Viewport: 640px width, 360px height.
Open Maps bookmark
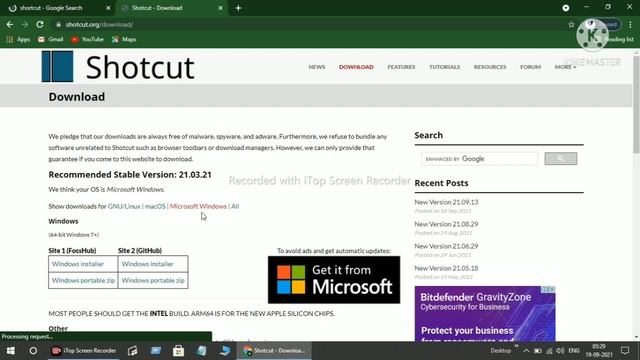pyautogui.click(x=124, y=39)
